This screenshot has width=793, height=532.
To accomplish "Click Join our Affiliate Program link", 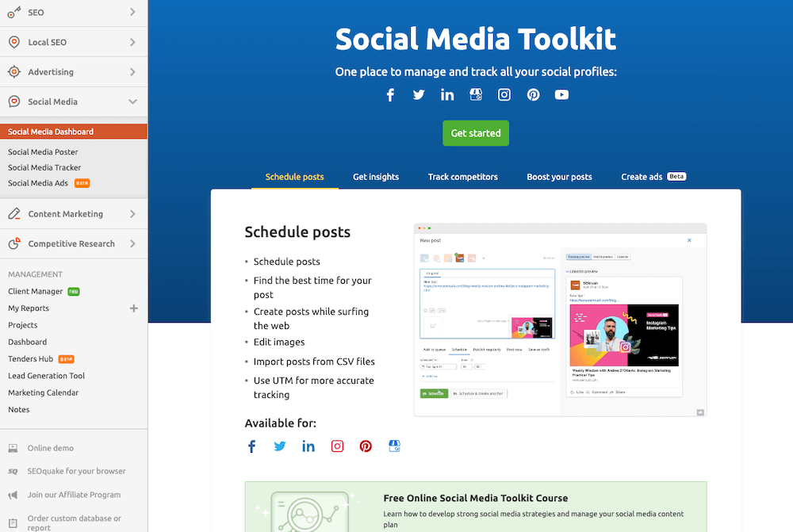I will click(x=74, y=495).
